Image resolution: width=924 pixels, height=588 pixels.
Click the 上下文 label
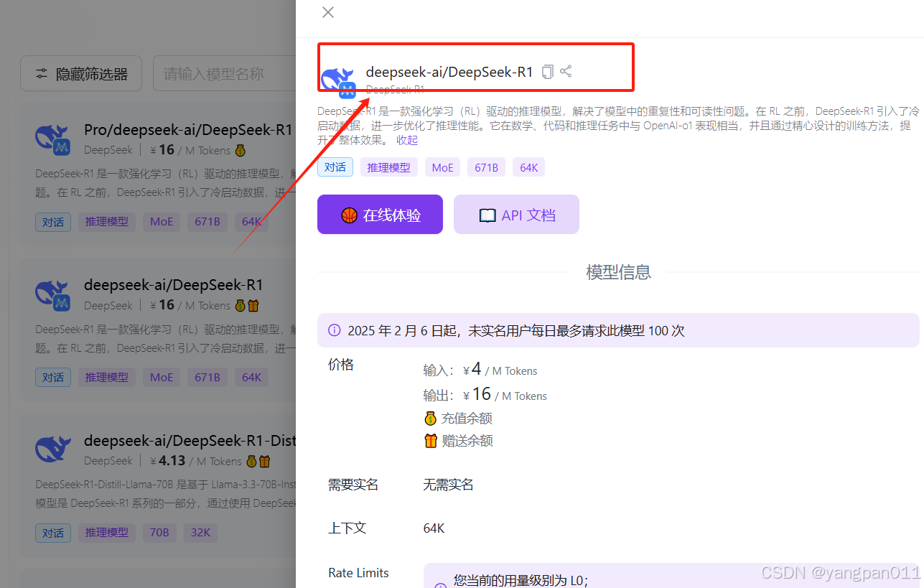[347, 528]
